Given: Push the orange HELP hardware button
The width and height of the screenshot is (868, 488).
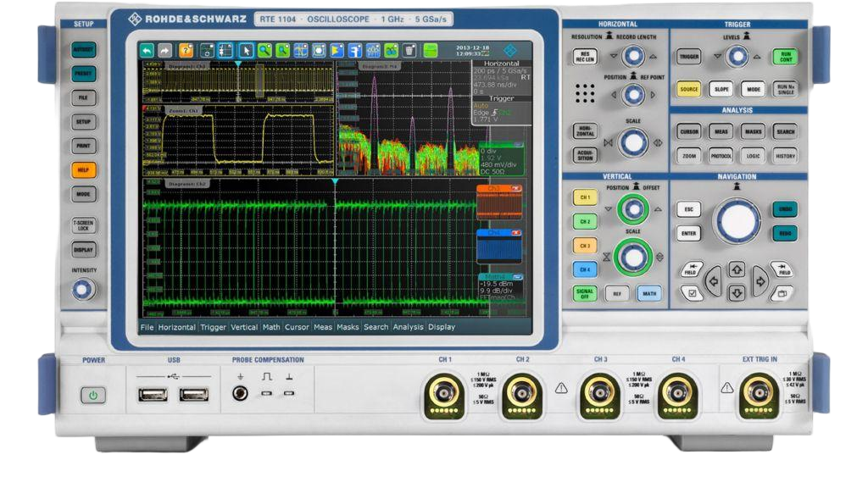Looking at the screenshot, I should (x=84, y=169).
